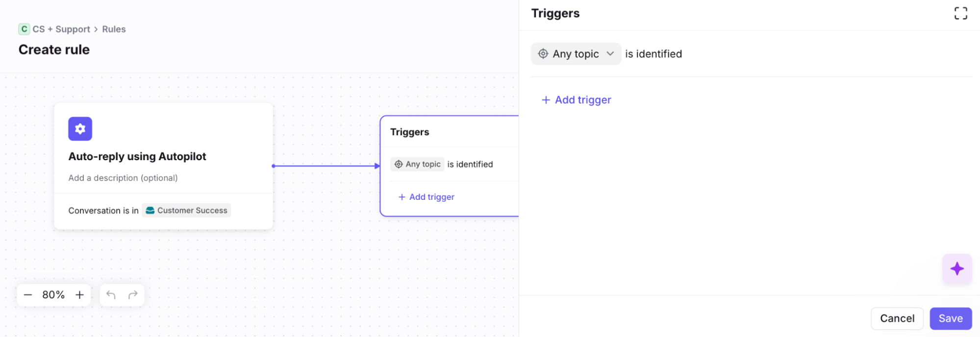Click the purple gear icon on rule card
This screenshot has height=337, width=980.
[x=80, y=129]
